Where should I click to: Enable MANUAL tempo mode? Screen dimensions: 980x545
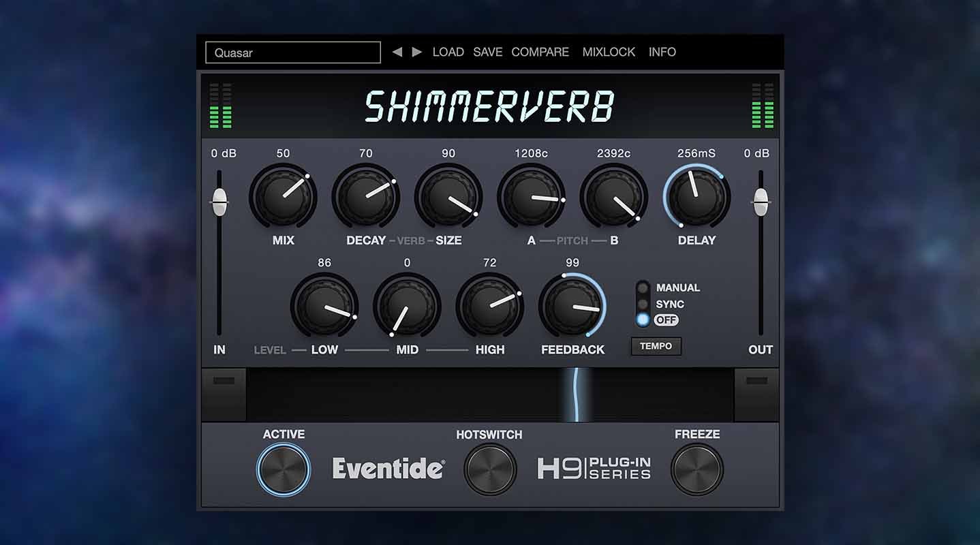pyautogui.click(x=641, y=287)
